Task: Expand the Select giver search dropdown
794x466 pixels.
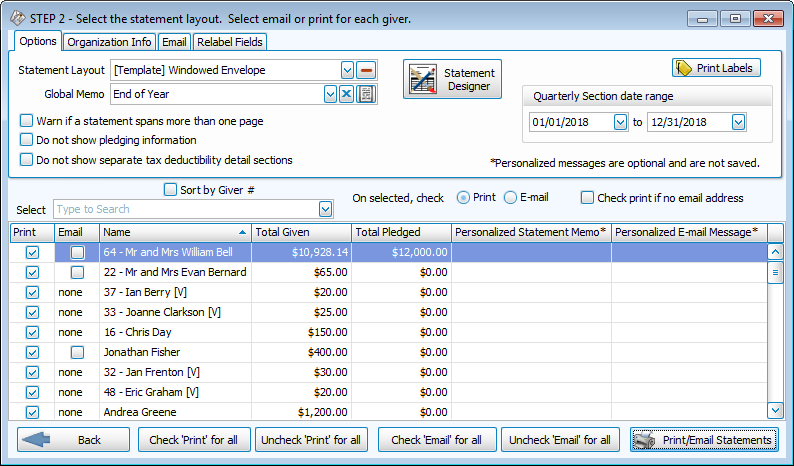Action: coord(325,209)
